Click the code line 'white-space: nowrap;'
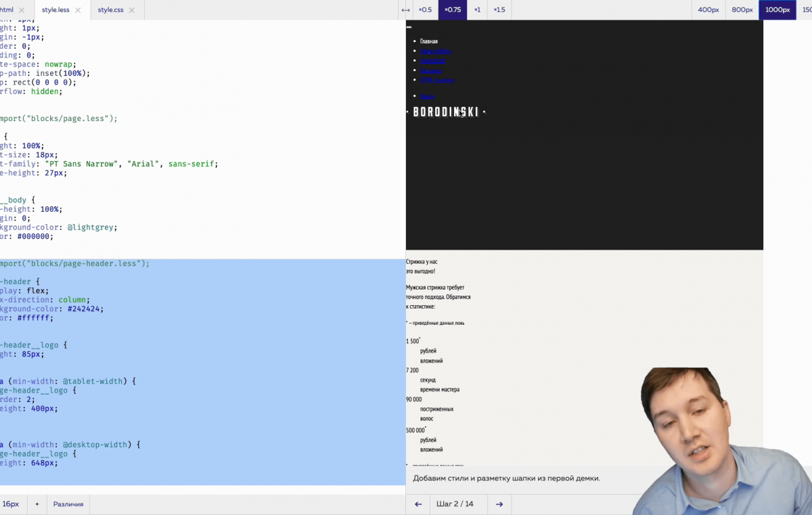 click(39, 65)
